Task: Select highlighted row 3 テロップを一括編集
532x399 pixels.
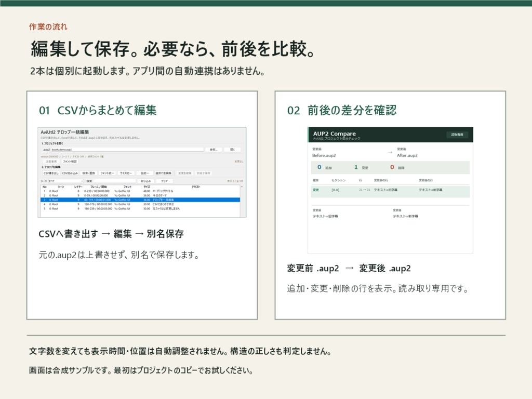Action: 140,200
